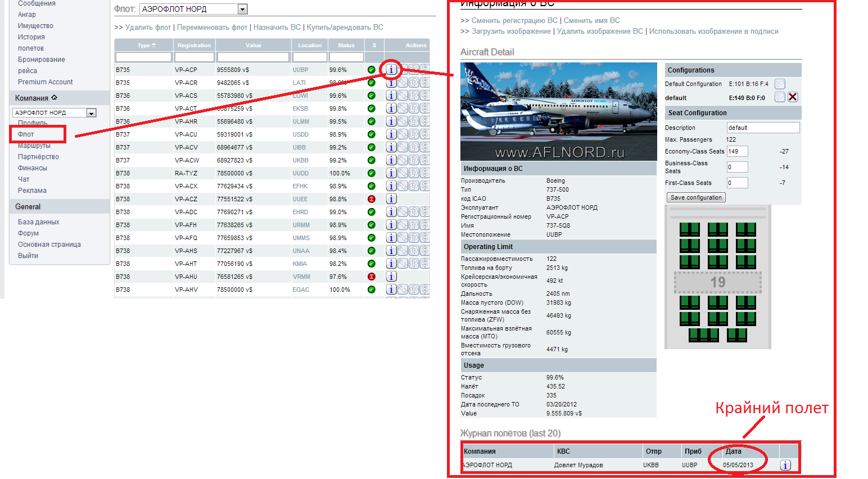Click the wrench maintenance icon for VP-ADC
This screenshot has height=479, width=868.
click(403, 212)
